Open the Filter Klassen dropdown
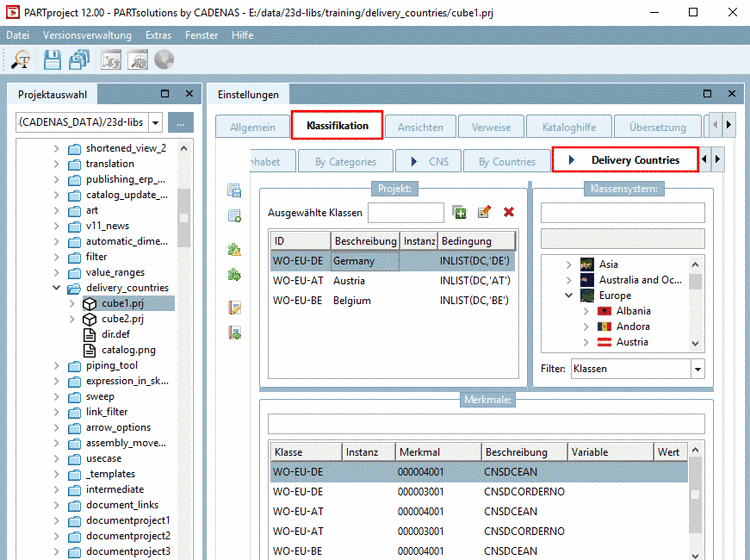This screenshot has width=750, height=560. 698,369
